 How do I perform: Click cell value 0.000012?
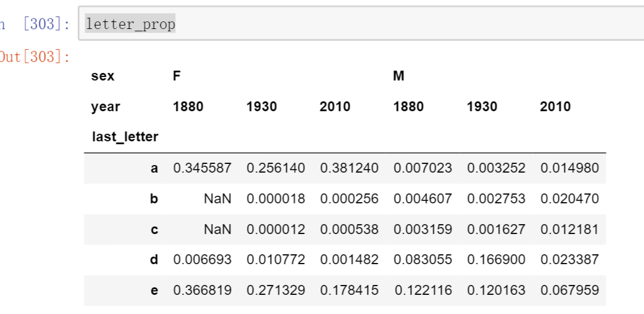[x=276, y=229]
